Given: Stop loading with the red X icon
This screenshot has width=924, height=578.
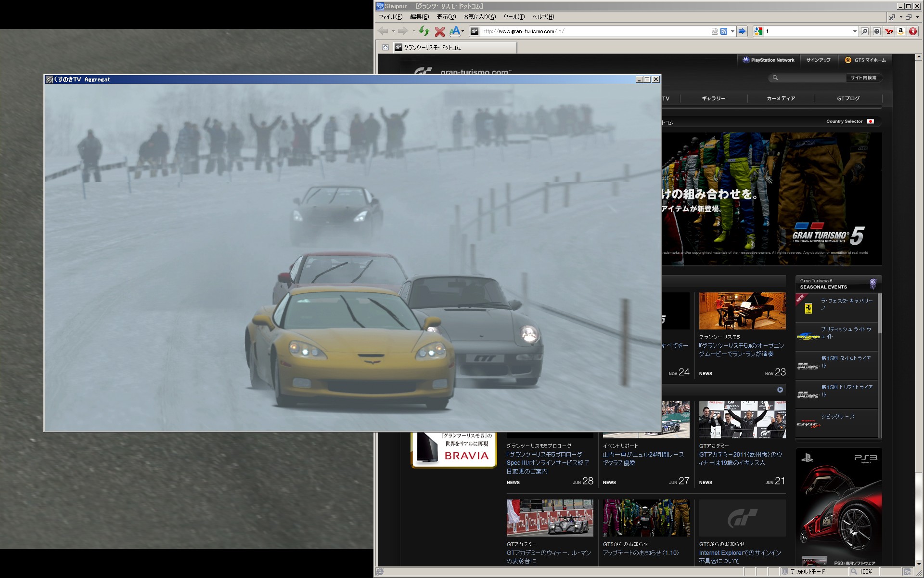Looking at the screenshot, I should [x=439, y=31].
